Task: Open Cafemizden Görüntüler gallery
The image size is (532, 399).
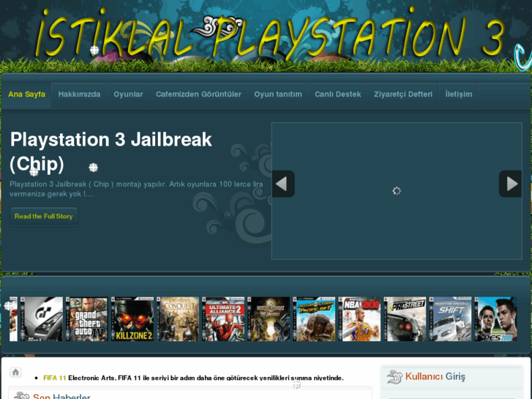Action: 198,94
